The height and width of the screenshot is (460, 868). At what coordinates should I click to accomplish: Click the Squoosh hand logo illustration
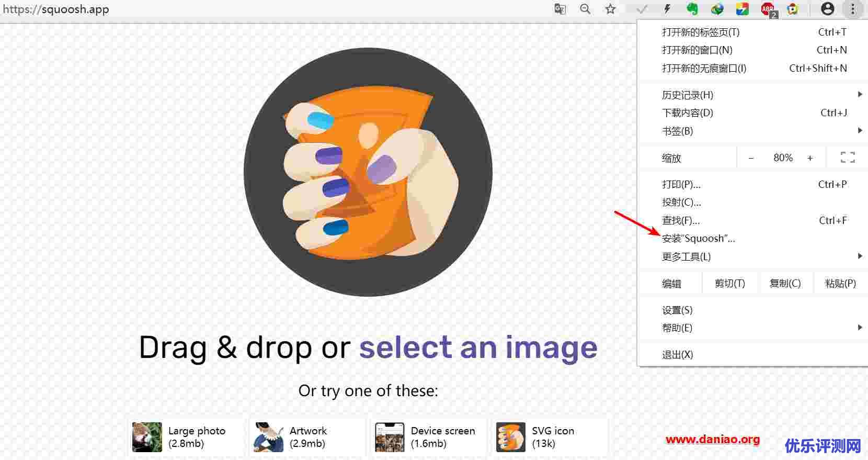coord(368,172)
